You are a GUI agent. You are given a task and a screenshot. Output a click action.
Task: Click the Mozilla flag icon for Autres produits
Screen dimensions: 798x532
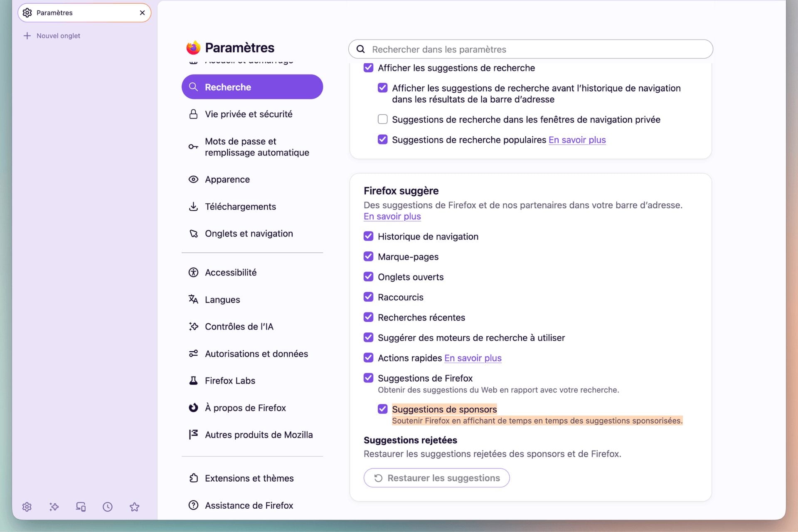193,434
